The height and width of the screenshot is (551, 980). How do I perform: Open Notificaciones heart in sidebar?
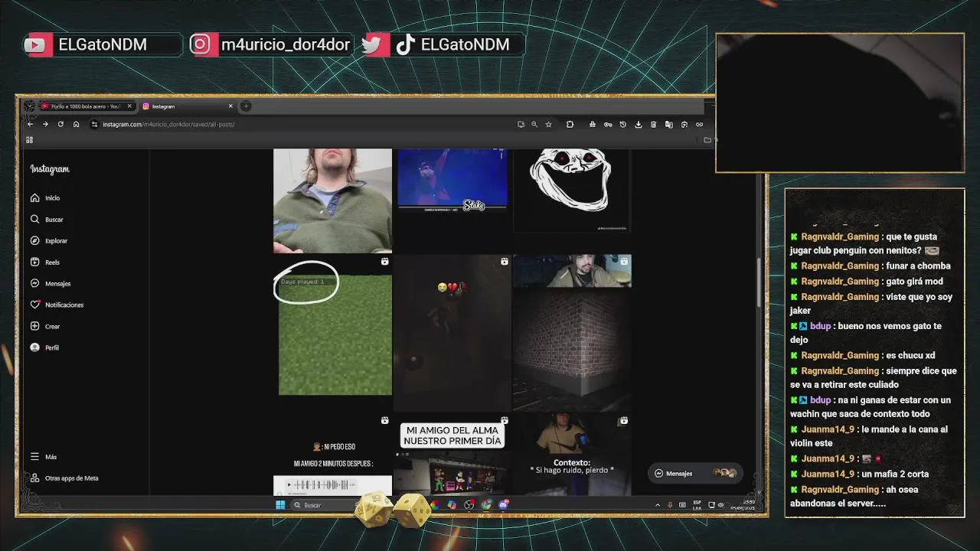pyautogui.click(x=57, y=305)
